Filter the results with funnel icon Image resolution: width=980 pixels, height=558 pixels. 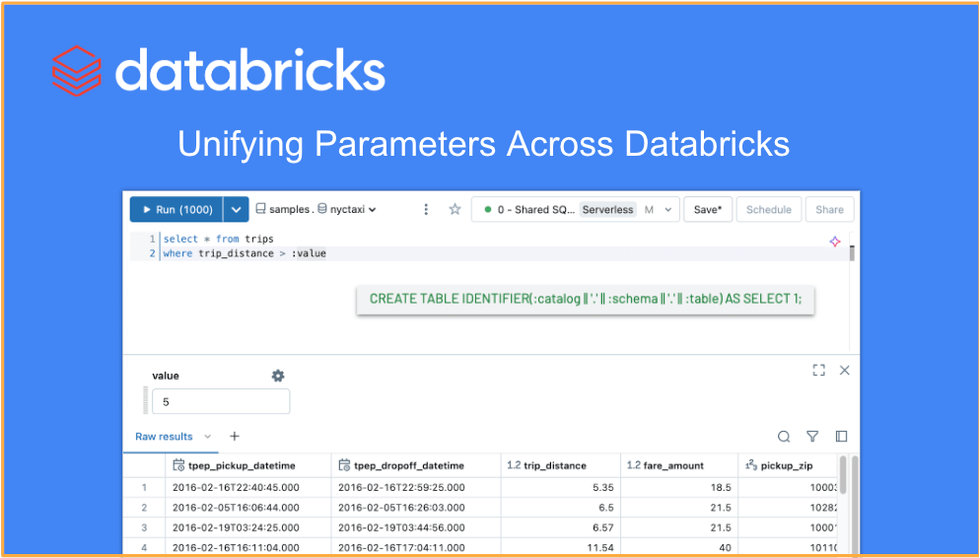tap(812, 436)
